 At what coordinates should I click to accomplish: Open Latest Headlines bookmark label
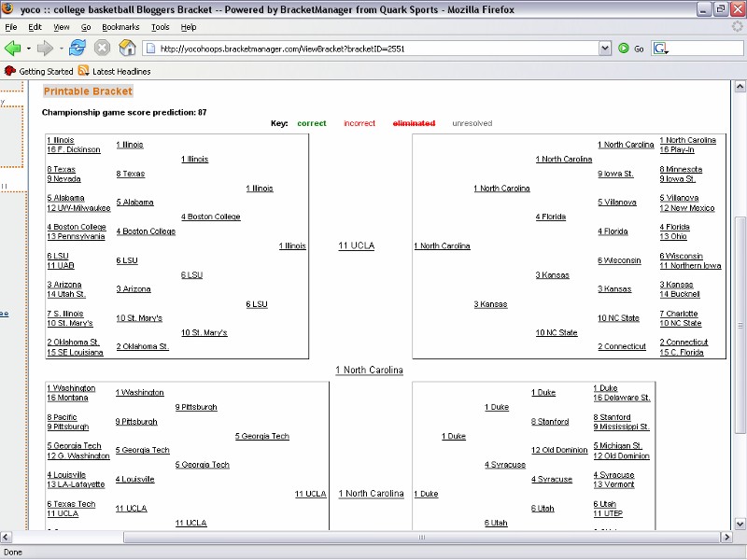(x=121, y=72)
